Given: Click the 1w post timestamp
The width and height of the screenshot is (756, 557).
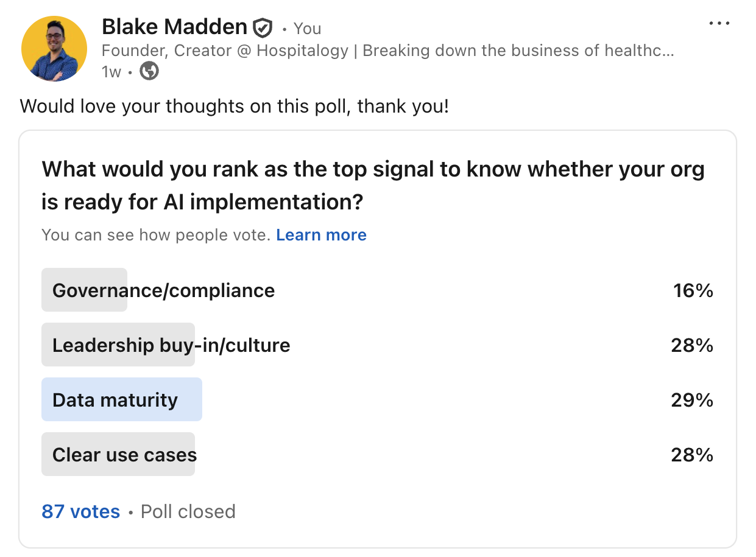Looking at the screenshot, I should coord(111,72).
